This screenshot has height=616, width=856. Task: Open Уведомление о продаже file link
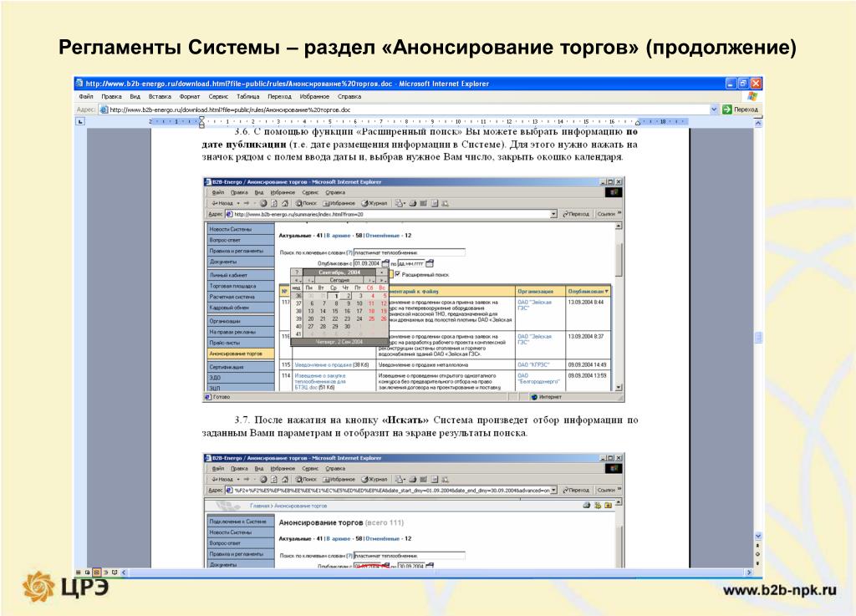point(324,364)
